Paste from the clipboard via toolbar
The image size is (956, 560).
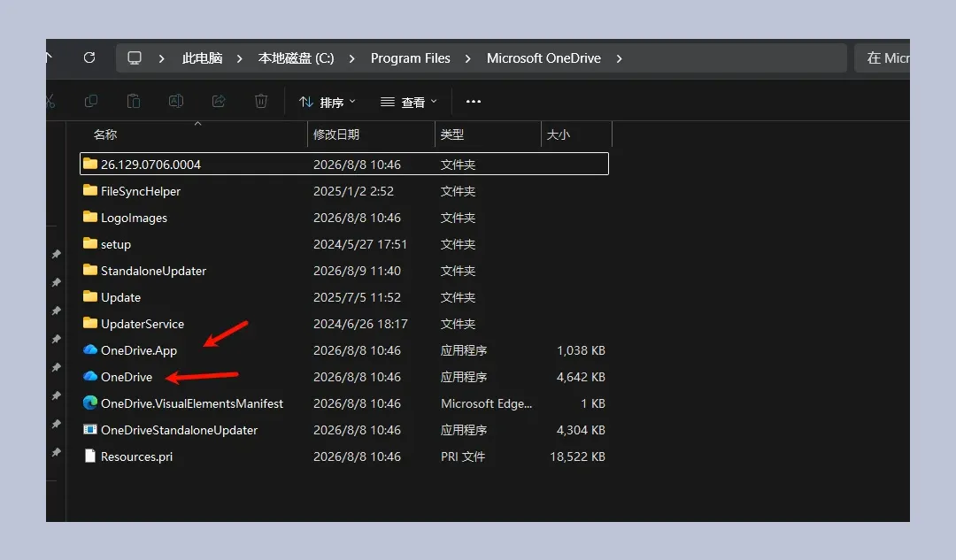134,101
